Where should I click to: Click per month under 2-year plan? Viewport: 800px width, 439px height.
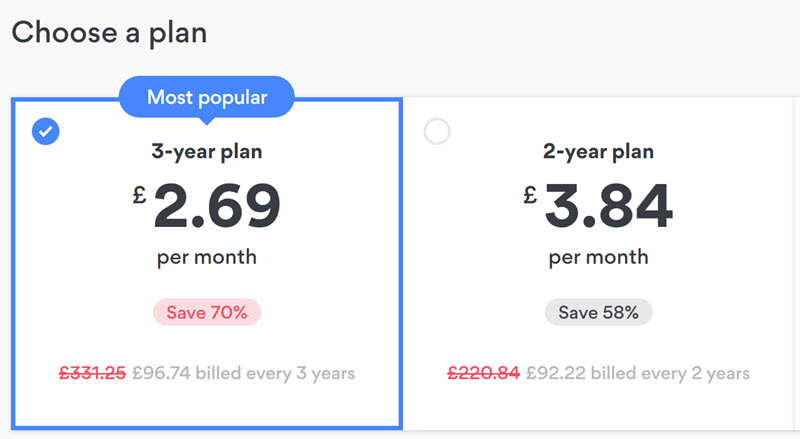598,257
